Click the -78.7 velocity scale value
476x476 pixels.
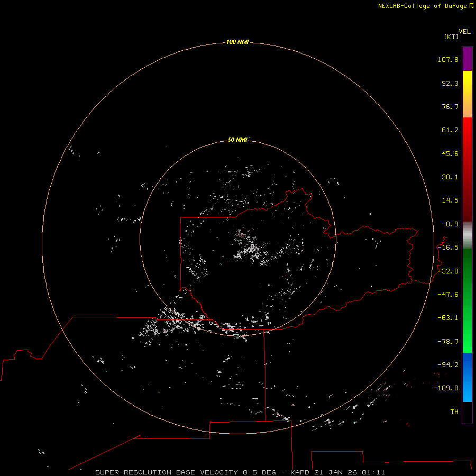pos(448,342)
